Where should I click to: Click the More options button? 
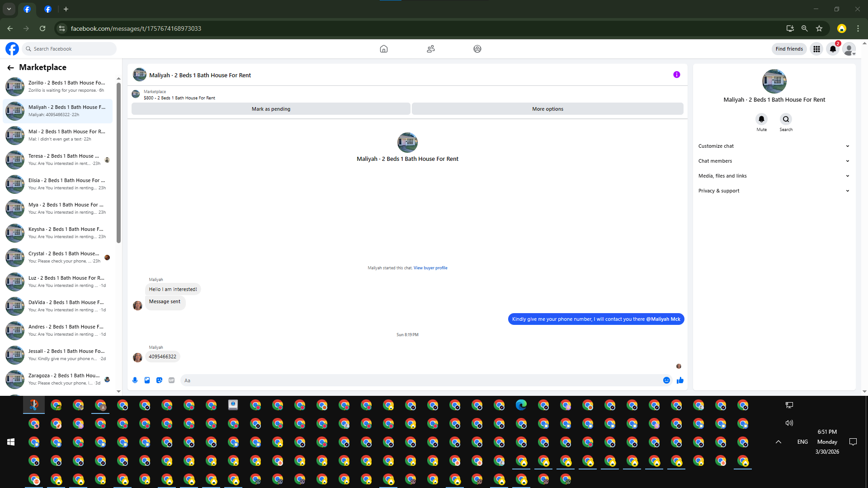[547, 109]
